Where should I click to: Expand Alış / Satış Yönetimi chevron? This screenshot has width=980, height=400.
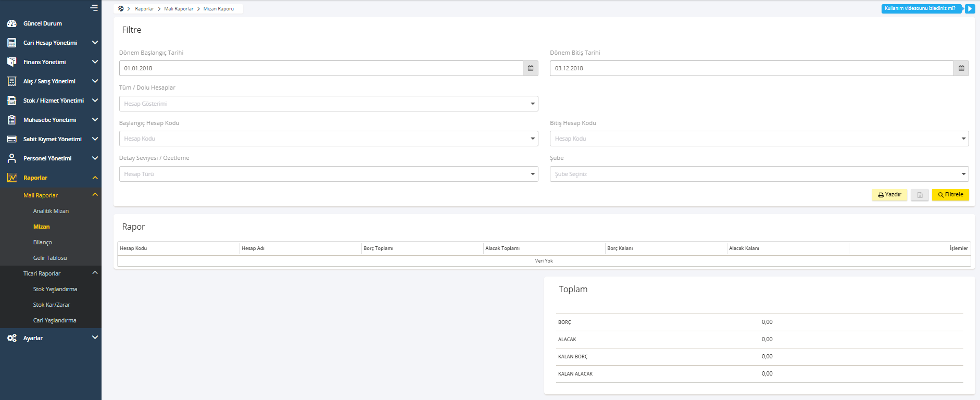coord(95,81)
